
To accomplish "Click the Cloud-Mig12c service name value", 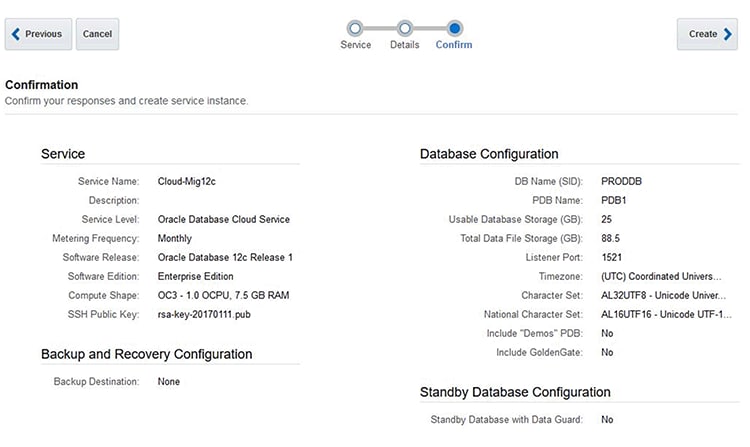I will click(188, 182).
